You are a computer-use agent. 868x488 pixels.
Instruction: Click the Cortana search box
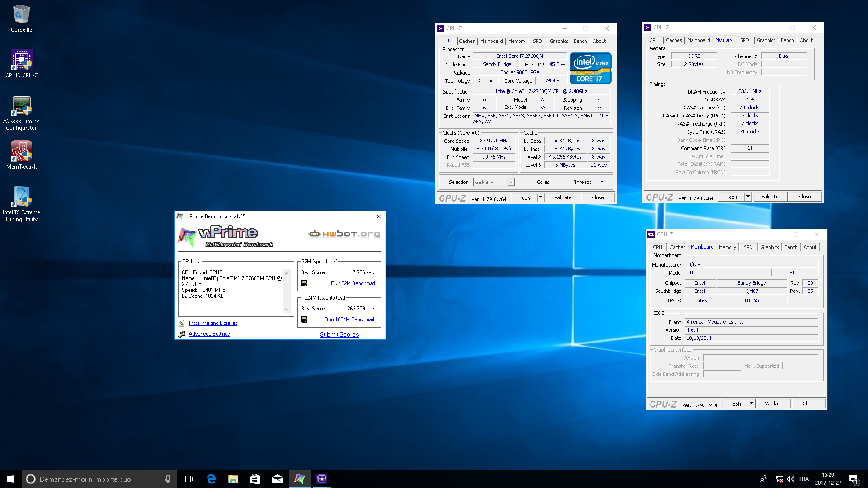[x=99, y=479]
